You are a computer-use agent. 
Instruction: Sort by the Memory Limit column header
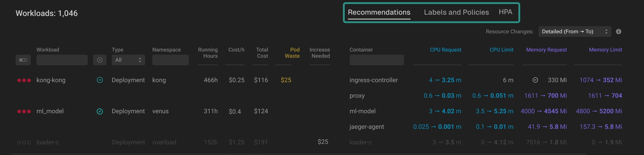tap(605, 50)
